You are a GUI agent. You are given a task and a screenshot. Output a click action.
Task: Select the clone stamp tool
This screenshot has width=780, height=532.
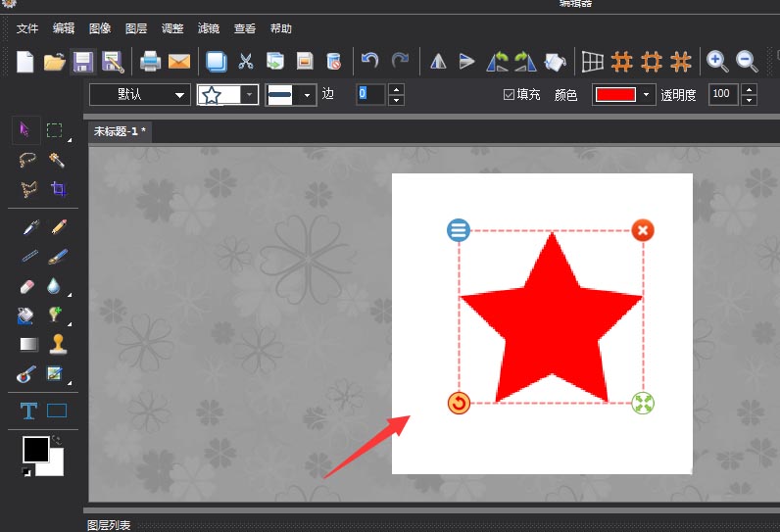[x=58, y=344]
